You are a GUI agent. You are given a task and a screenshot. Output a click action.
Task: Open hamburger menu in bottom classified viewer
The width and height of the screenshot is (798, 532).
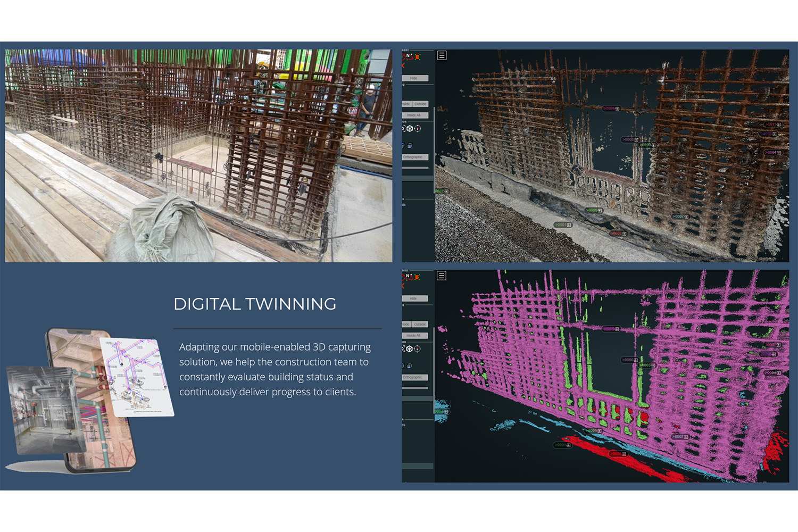(x=442, y=276)
